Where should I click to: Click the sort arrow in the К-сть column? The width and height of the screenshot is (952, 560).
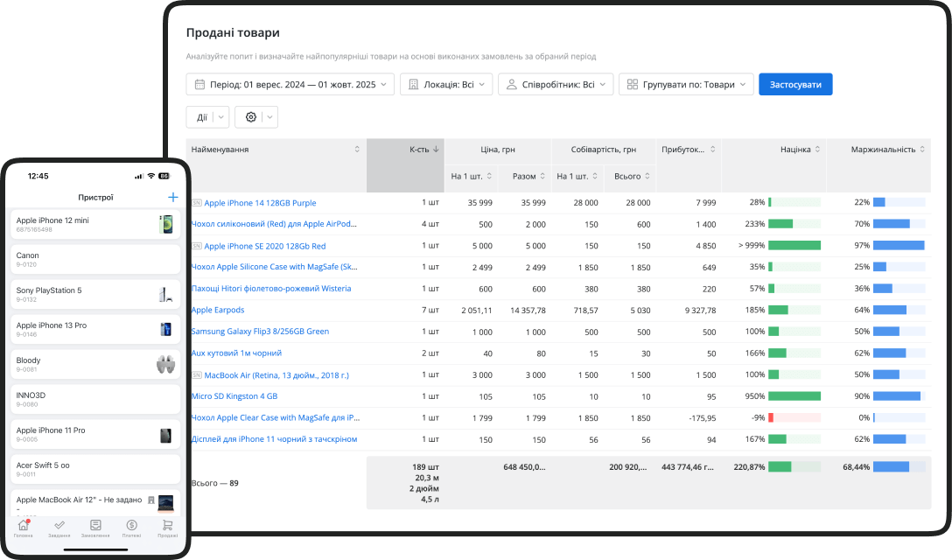[x=437, y=150]
